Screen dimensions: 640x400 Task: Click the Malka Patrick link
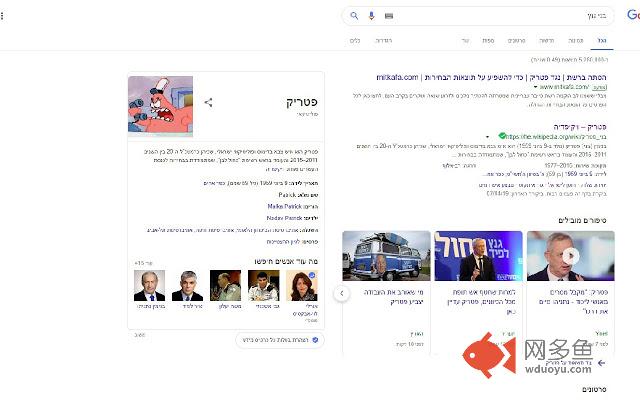[x=277, y=204]
